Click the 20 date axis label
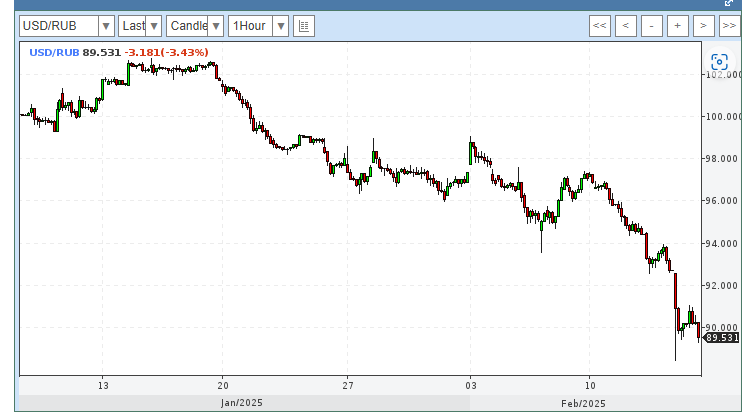 [222, 386]
